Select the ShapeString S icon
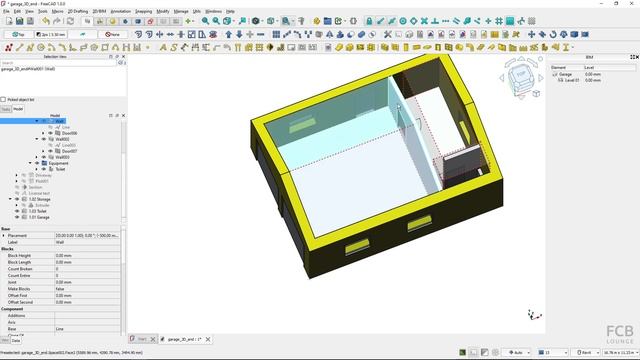This screenshot has height=360, width=640. 174,48
